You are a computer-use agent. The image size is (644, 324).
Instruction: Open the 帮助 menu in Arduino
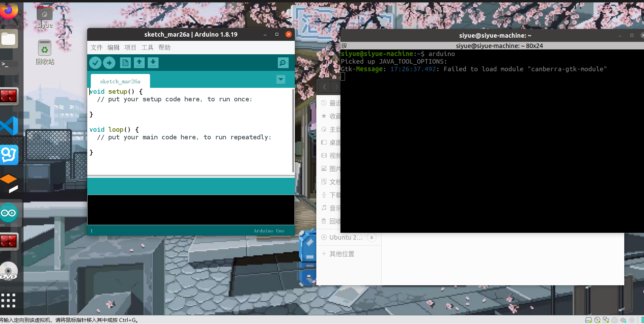pos(164,47)
